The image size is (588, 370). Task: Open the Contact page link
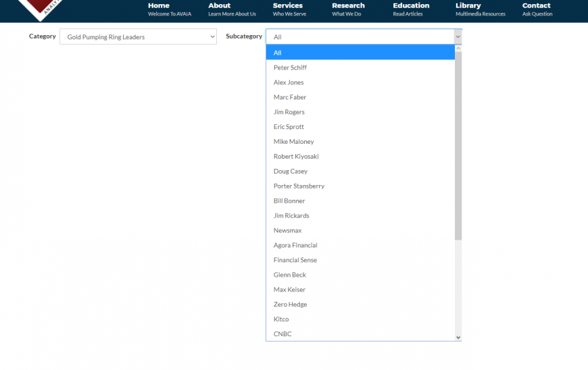pyautogui.click(x=537, y=9)
